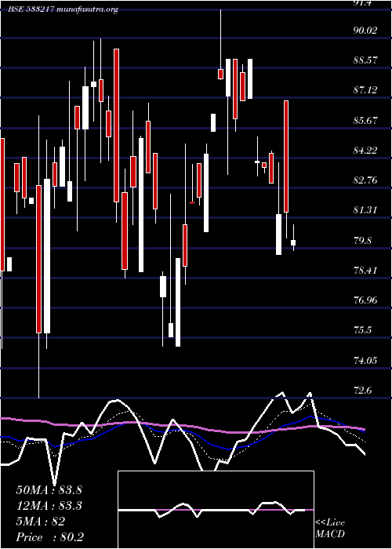Screen dimensions: 392x549
Task: Click the 75.5 price axis label
Action: (x=363, y=330)
